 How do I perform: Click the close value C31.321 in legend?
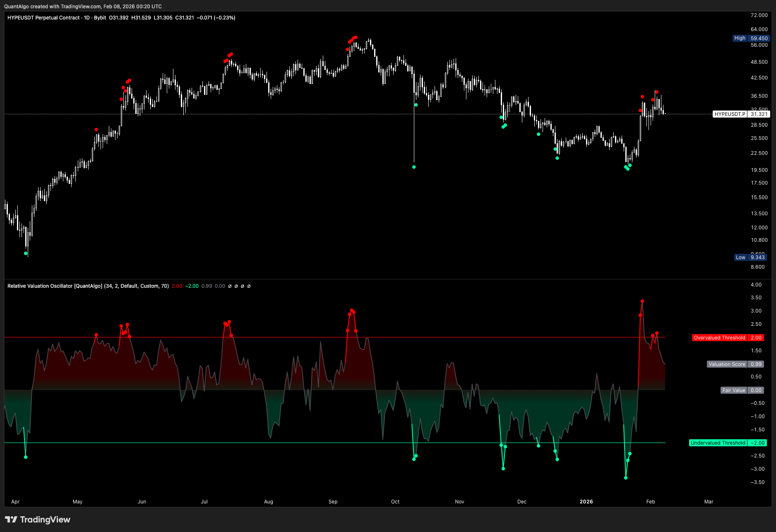pyautogui.click(x=185, y=18)
